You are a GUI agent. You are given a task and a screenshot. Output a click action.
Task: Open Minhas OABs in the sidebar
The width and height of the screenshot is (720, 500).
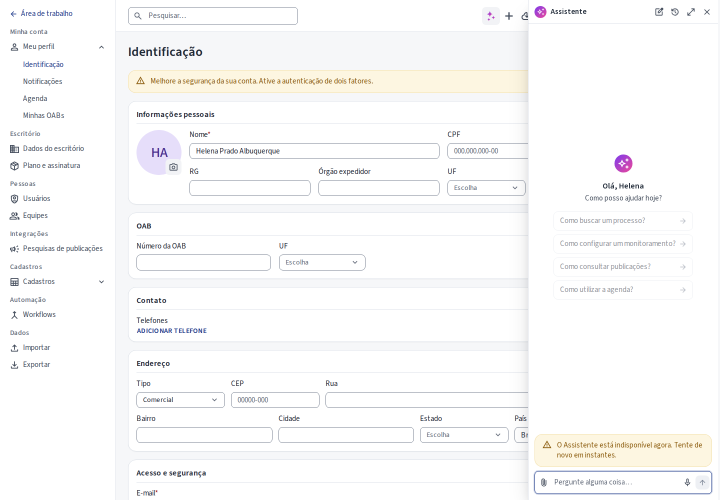[x=44, y=115]
